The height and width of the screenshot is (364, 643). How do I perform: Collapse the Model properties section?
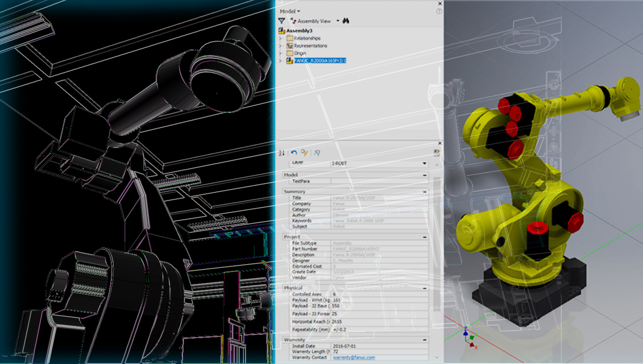click(424, 175)
